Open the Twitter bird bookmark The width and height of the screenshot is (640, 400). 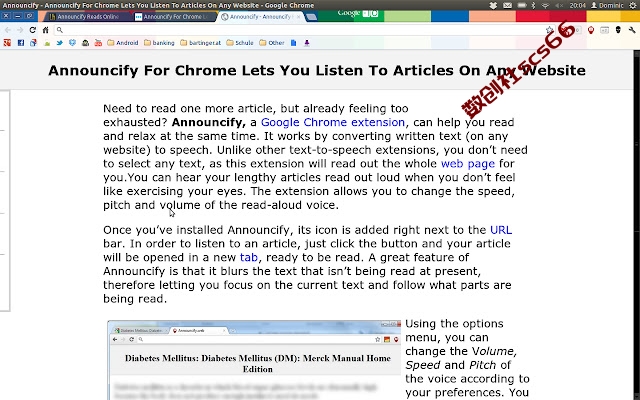pyautogui.click(x=60, y=42)
